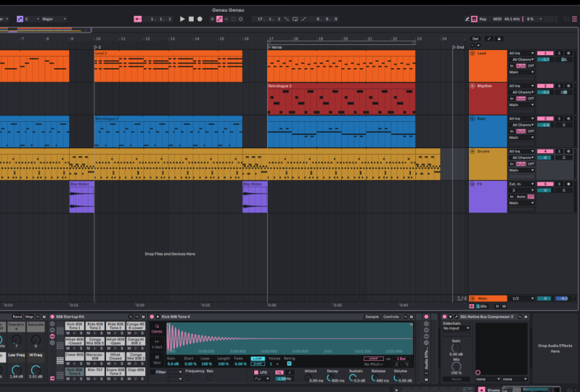Toggle the Loop switch in transport
This screenshot has height=392, width=580.
tap(295, 19)
